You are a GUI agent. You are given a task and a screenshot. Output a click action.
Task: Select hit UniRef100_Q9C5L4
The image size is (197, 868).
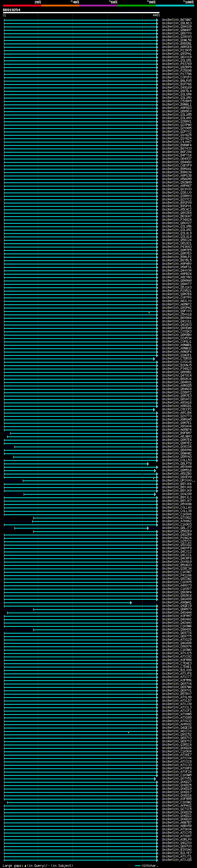(176, 91)
